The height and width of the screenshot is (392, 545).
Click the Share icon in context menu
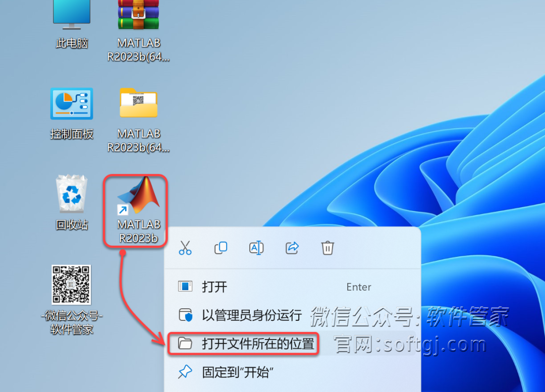point(292,248)
